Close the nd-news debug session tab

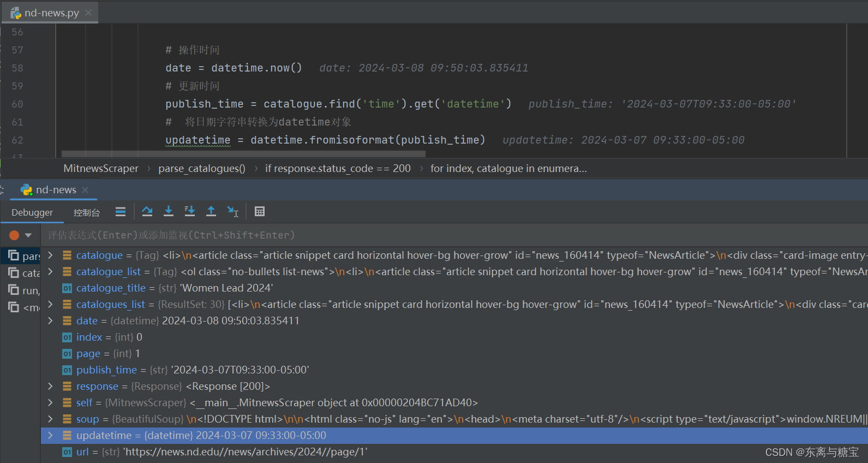pos(85,190)
